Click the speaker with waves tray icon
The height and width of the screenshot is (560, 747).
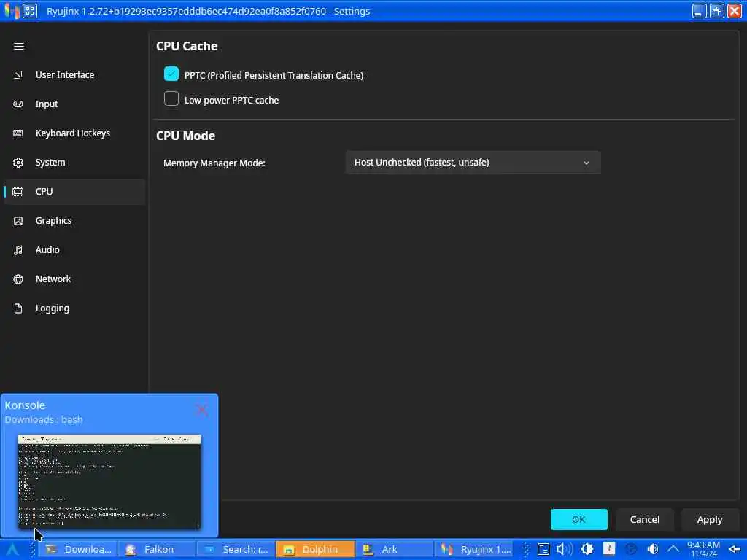tap(565, 549)
